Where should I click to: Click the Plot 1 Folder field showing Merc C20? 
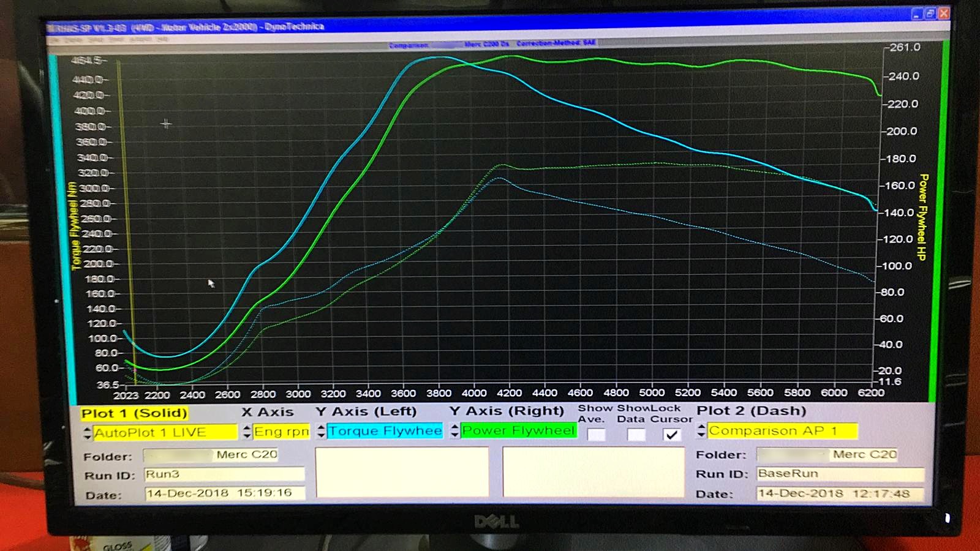tap(211, 455)
